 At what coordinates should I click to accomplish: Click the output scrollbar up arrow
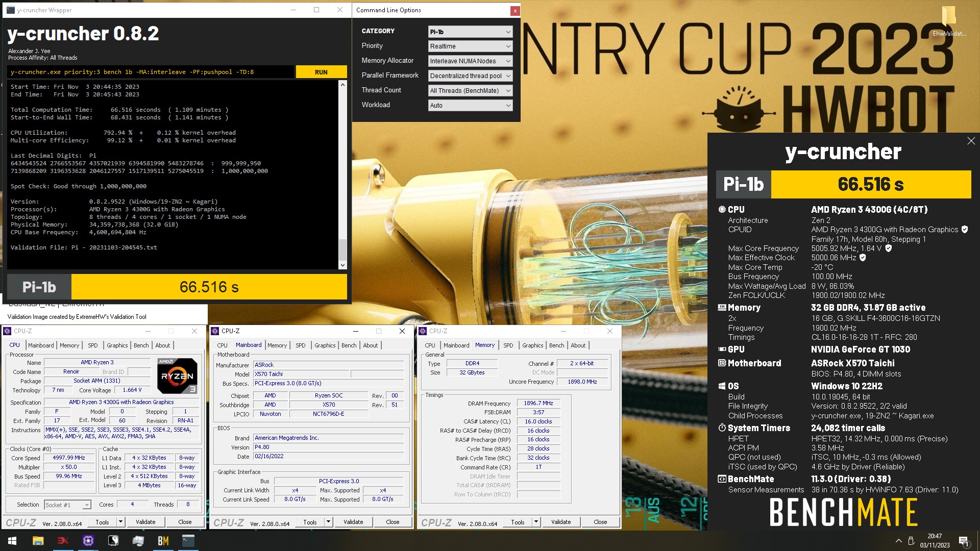342,85
